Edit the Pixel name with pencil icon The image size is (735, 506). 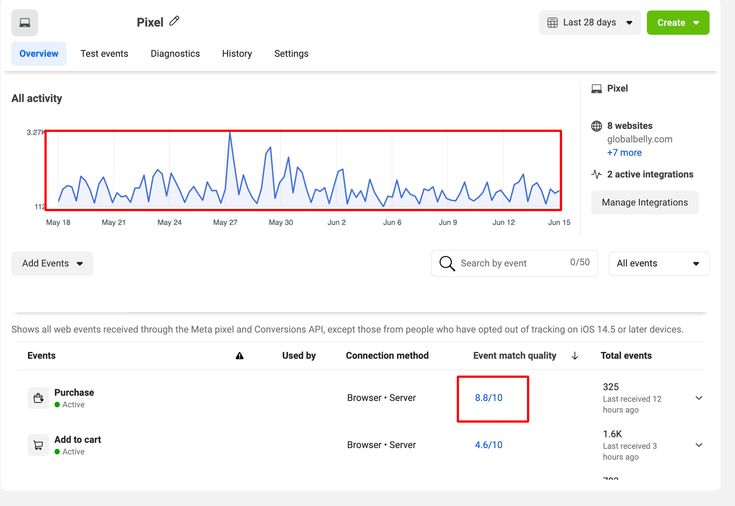point(174,21)
